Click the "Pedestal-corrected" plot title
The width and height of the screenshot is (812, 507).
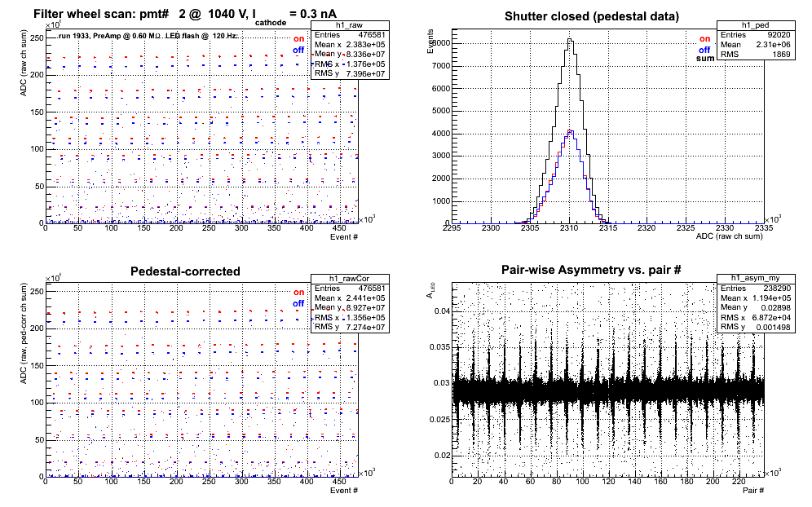185,271
